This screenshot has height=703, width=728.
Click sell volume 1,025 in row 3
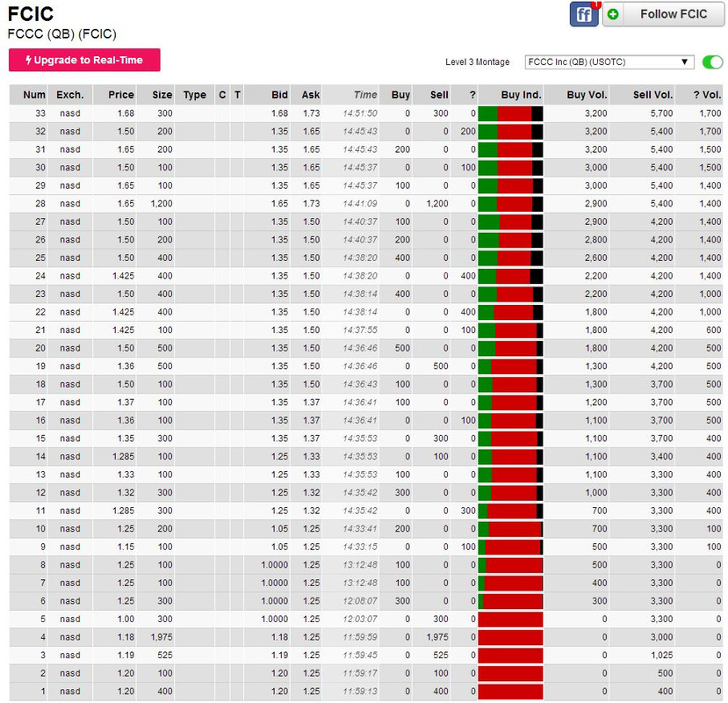(x=662, y=656)
